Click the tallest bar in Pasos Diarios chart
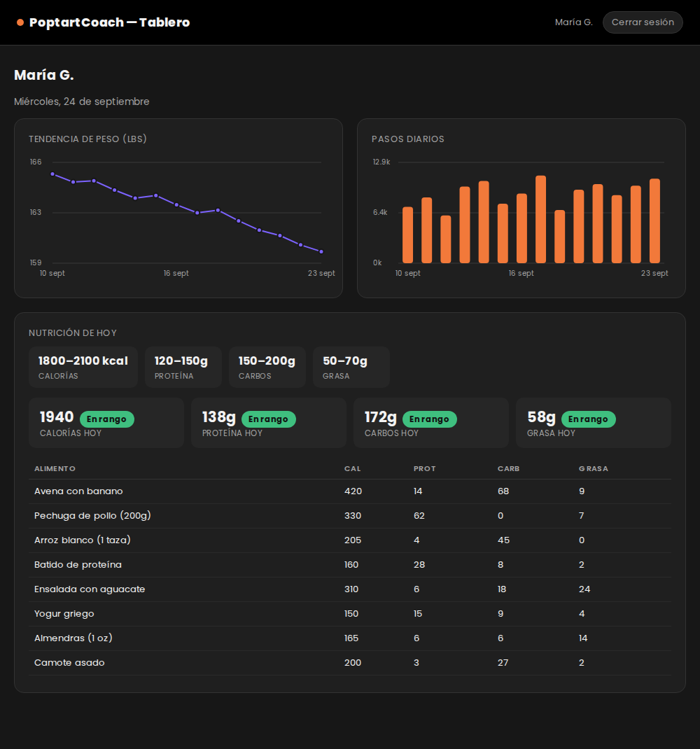The height and width of the screenshot is (749, 700). pyautogui.click(x=540, y=219)
